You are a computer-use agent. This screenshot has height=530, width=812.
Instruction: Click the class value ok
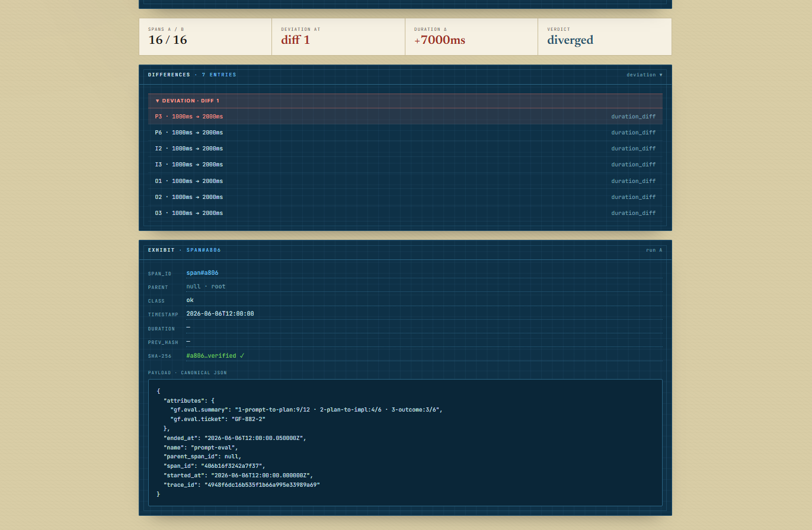(x=190, y=300)
